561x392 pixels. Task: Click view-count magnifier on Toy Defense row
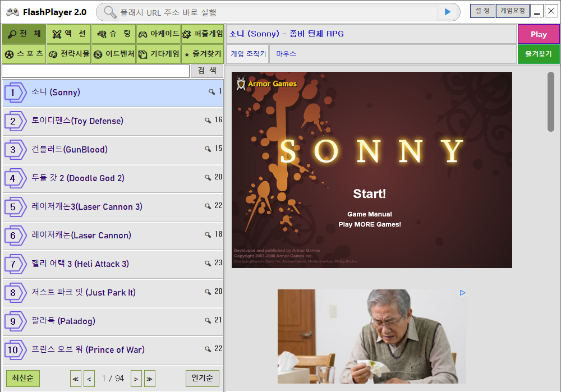(x=208, y=121)
